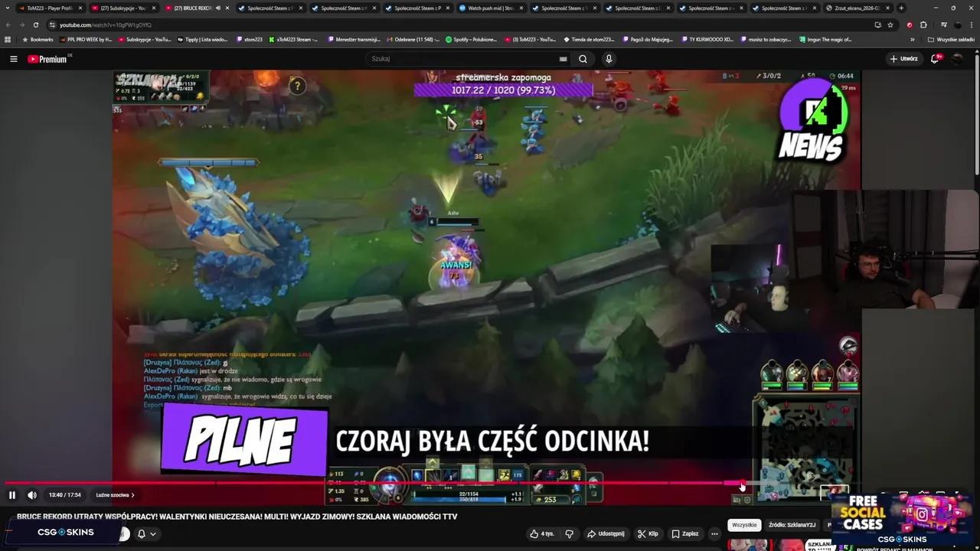Screen dimensions: 980x551
Task: Close the 'ToM223 - Player Profile' tab
Action: [x=80, y=8]
